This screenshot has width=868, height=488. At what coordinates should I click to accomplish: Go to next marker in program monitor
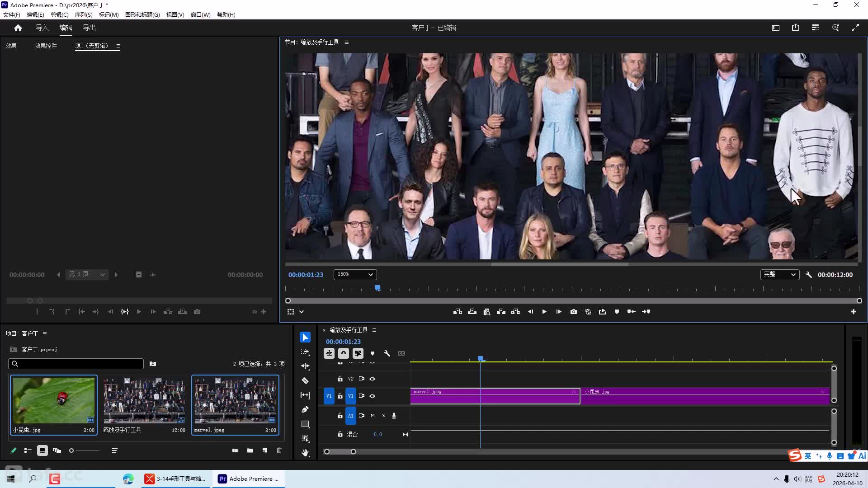(646, 312)
